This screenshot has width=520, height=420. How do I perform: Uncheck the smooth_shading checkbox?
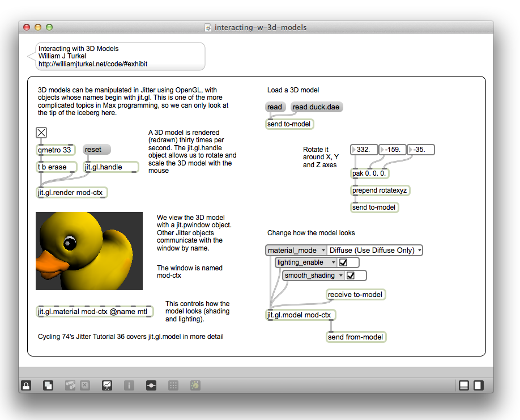(x=351, y=275)
